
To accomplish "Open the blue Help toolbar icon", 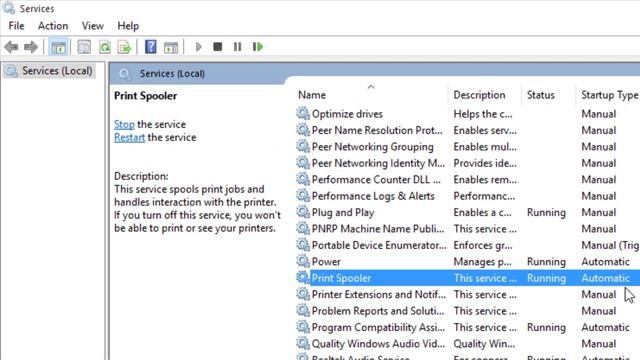I will 151,47.
